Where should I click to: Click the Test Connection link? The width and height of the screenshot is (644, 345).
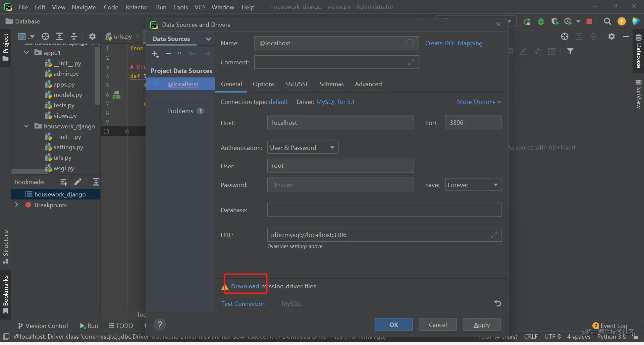coord(243,303)
